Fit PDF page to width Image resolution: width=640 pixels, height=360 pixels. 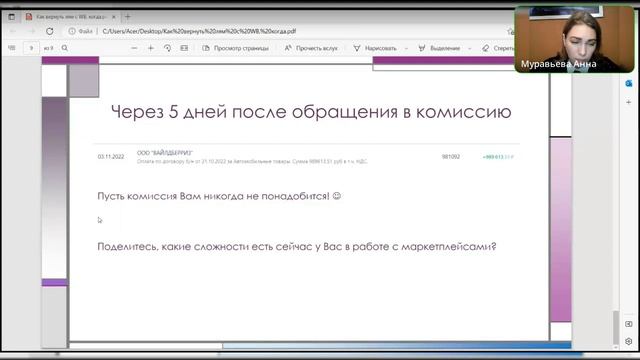(184, 48)
